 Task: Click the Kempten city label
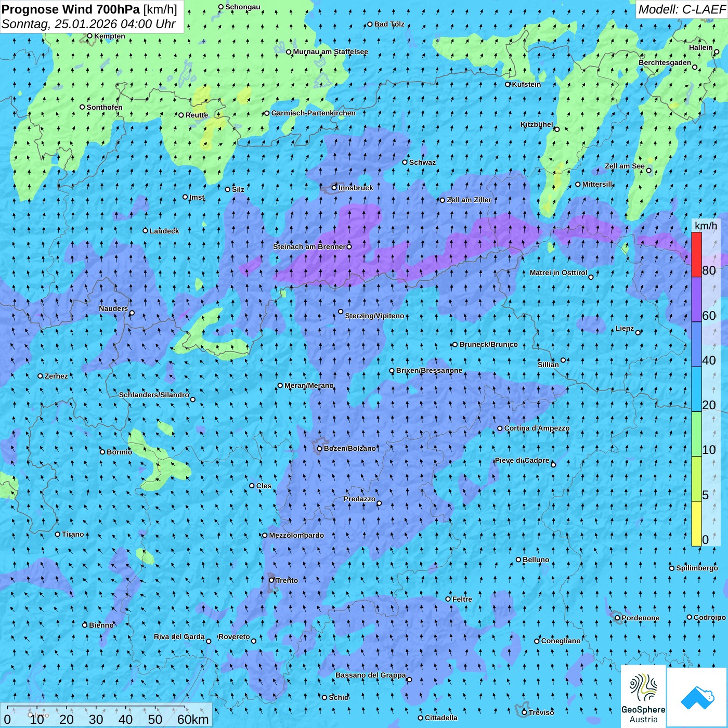coord(109,36)
